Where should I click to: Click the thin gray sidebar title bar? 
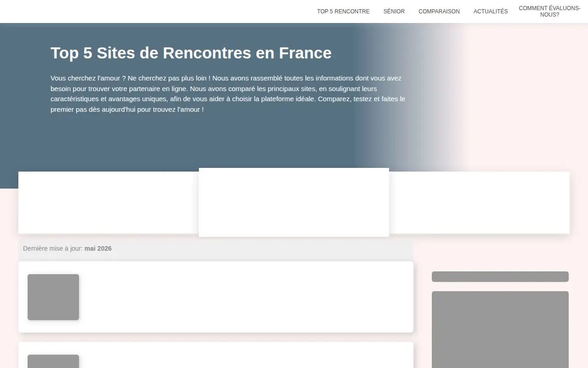point(500,276)
